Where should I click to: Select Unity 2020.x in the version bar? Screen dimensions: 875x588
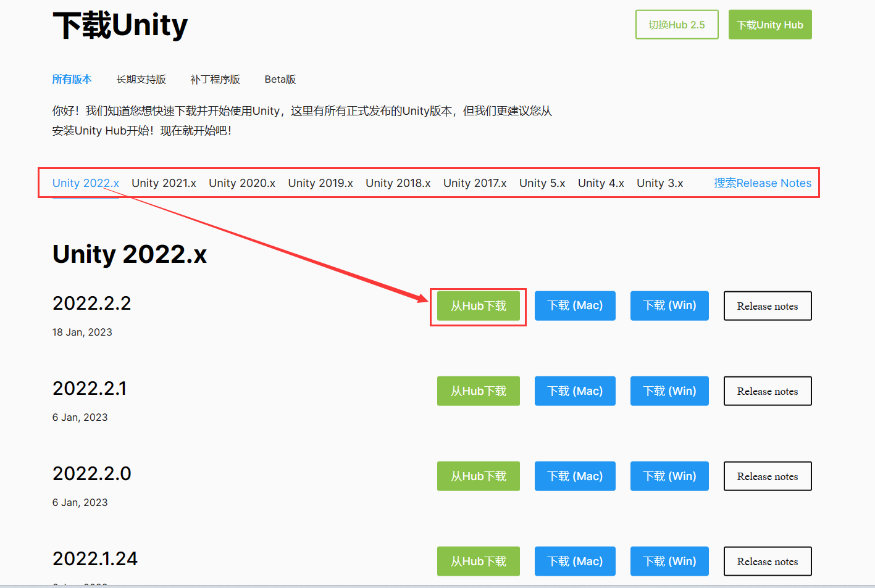[242, 183]
